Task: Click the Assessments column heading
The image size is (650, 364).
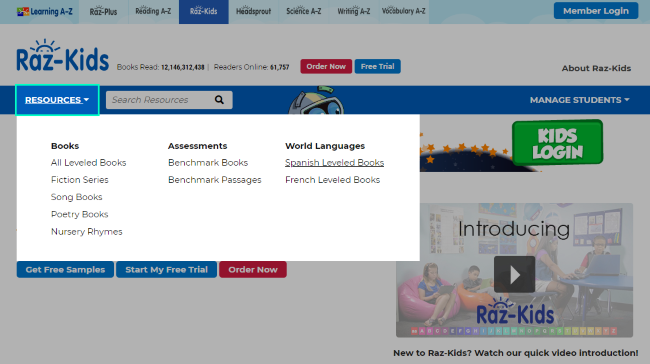Action: point(197,146)
